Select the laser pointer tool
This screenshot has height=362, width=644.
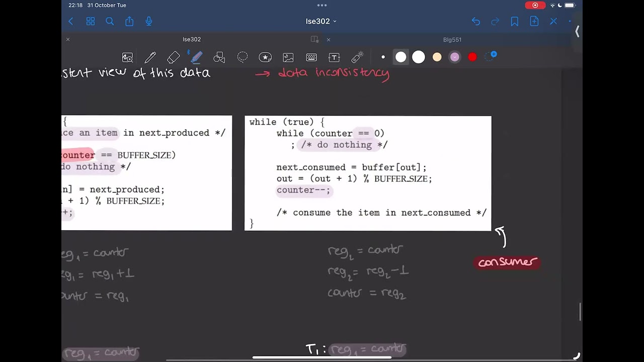(x=357, y=57)
